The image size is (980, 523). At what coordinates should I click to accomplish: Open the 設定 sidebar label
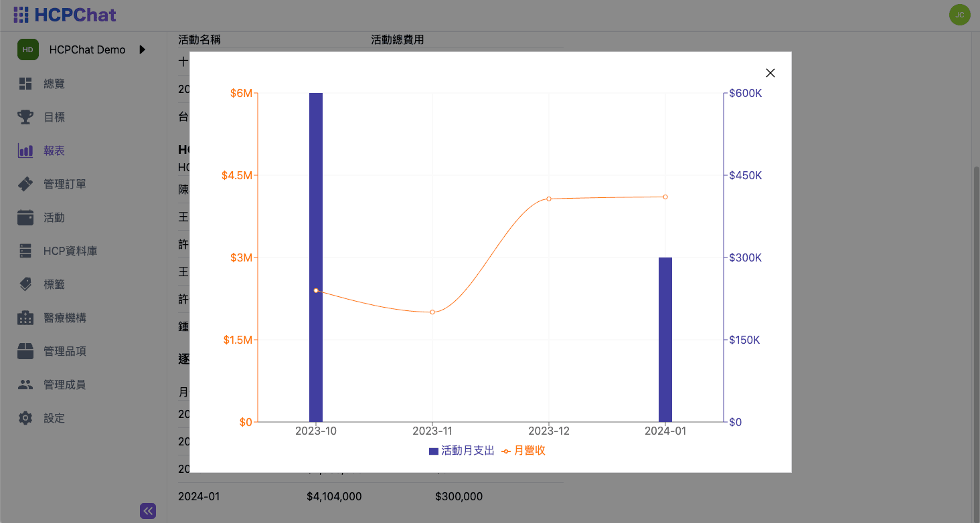click(x=54, y=418)
